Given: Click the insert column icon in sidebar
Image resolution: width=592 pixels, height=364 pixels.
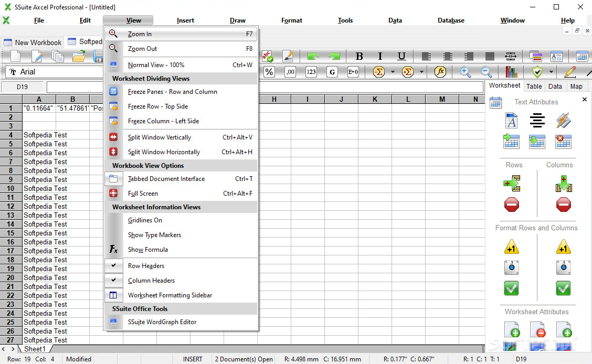Looking at the screenshot, I should (x=564, y=184).
